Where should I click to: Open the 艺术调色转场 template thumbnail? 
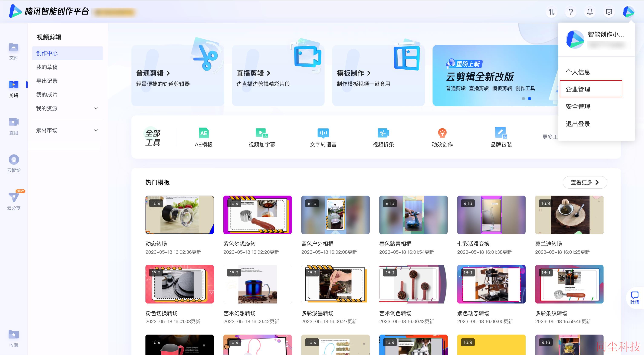(x=413, y=284)
